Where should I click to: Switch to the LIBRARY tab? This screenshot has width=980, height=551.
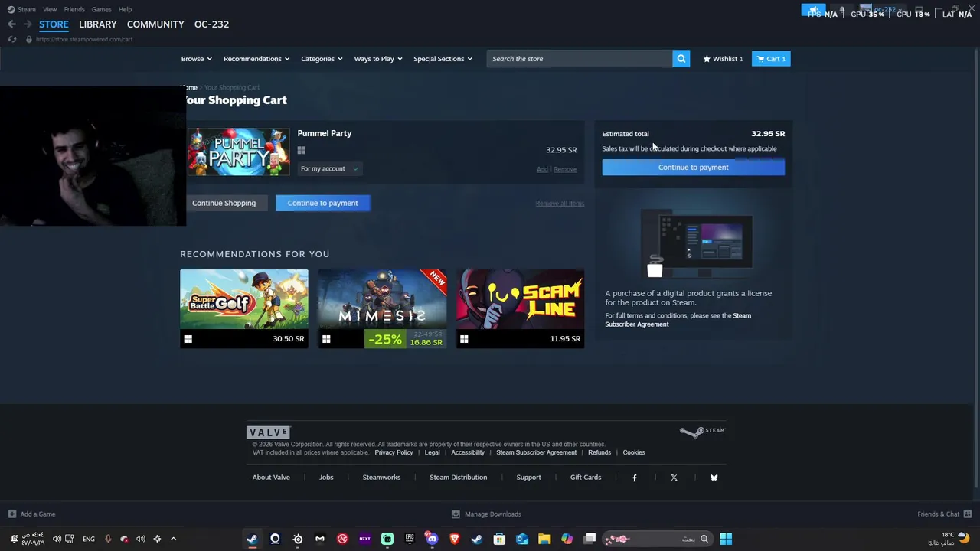point(98,24)
